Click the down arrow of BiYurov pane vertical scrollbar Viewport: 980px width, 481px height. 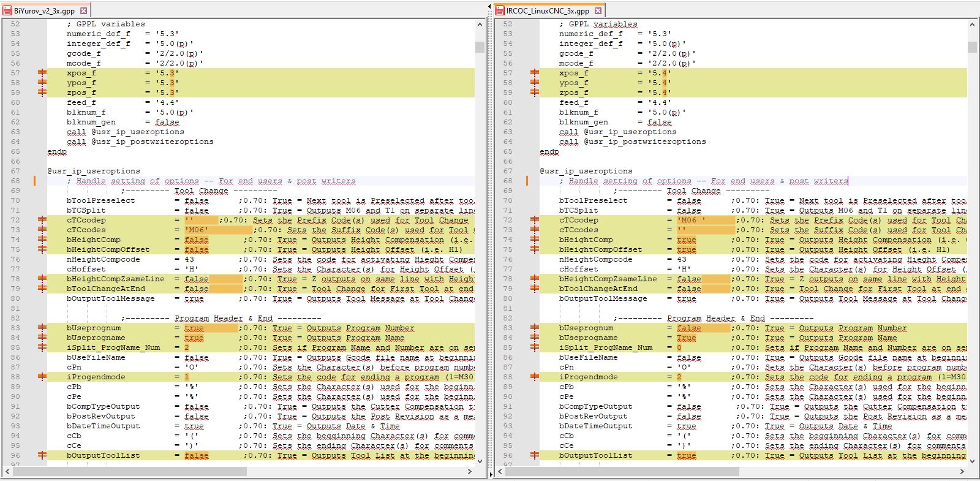click(480, 461)
